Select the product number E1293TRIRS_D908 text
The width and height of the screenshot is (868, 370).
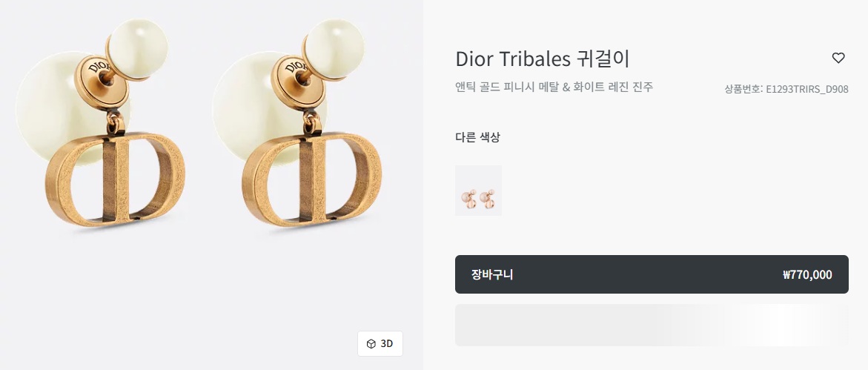tap(806, 89)
